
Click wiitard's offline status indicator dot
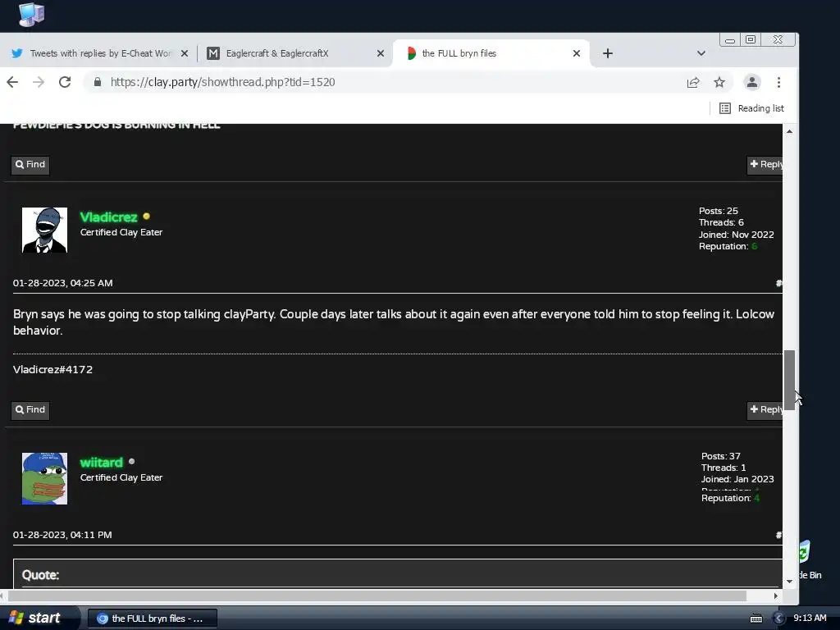[132, 461]
